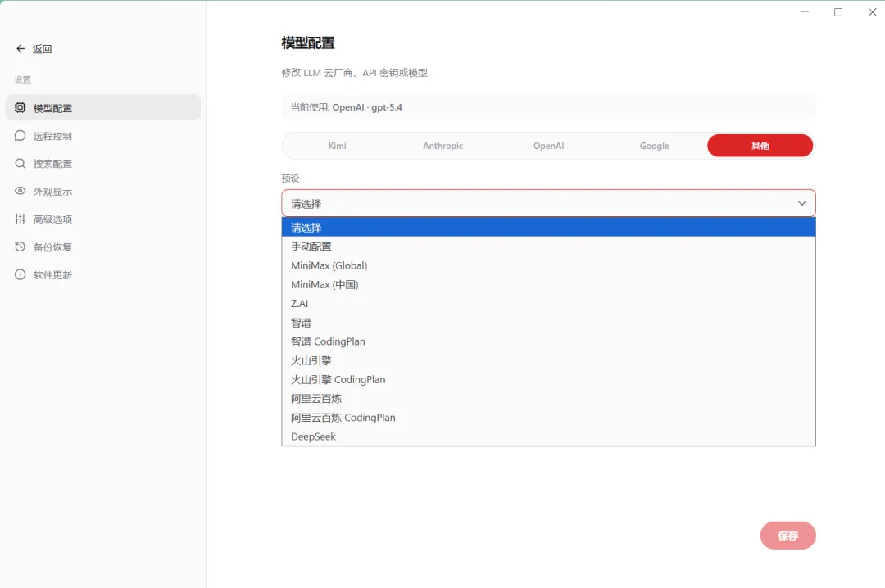Image resolution: width=885 pixels, height=588 pixels.
Task: Collapse the 预设 dropdown via chevron
Action: pyautogui.click(x=802, y=203)
